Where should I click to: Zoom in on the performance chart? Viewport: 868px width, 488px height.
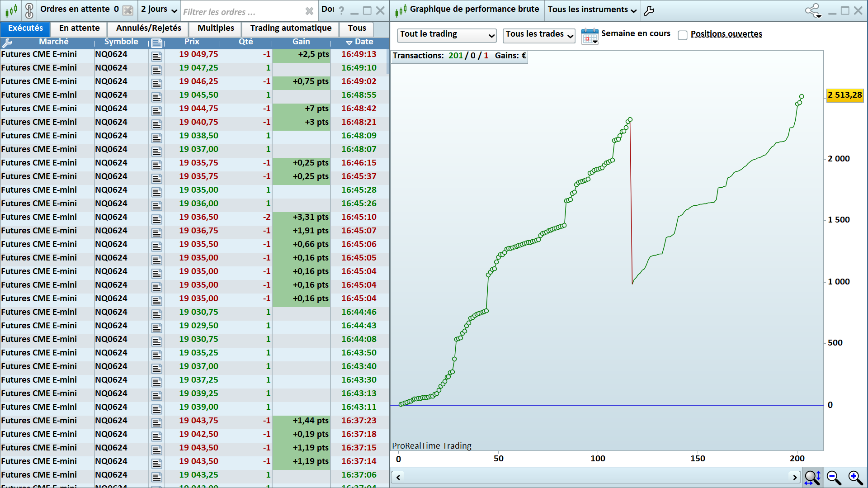click(855, 478)
